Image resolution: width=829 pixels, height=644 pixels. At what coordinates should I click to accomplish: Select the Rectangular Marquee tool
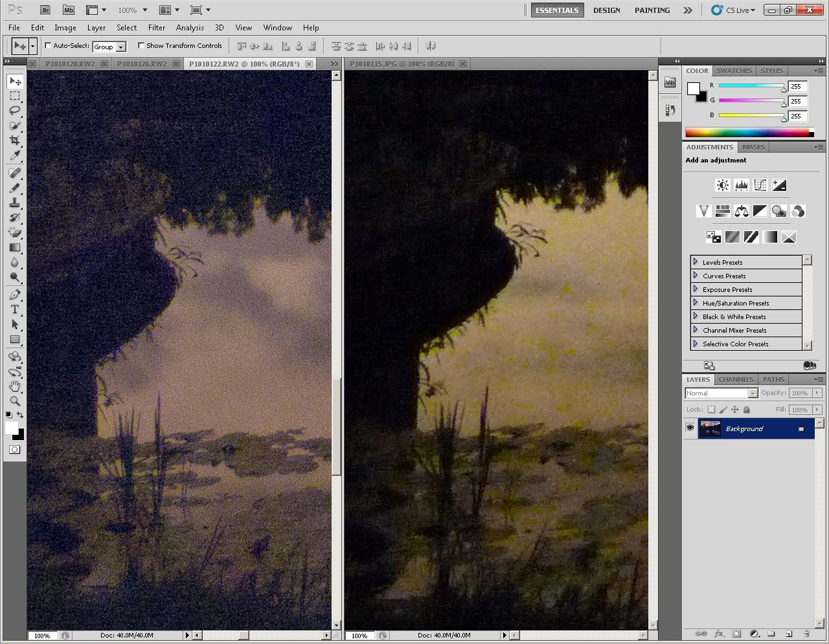click(15, 96)
